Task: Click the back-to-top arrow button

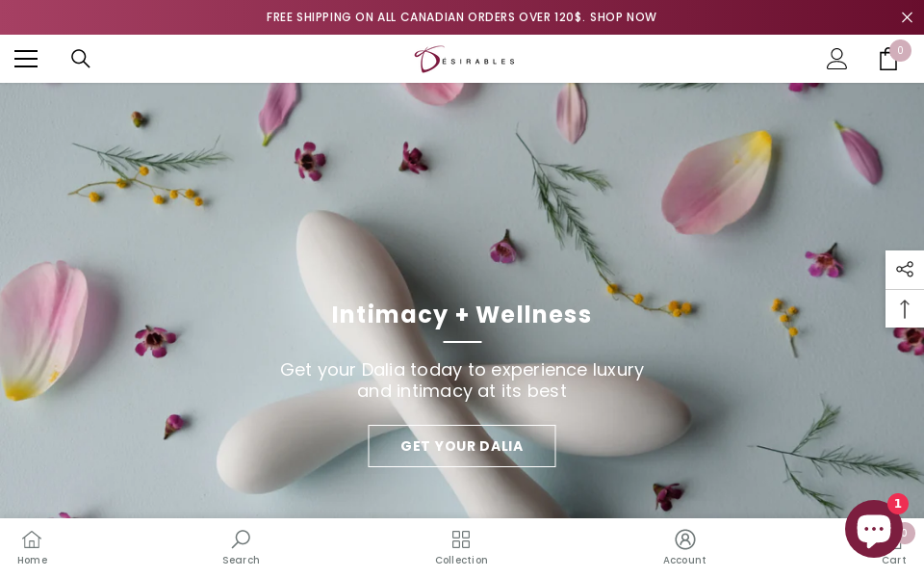Action: (x=905, y=308)
